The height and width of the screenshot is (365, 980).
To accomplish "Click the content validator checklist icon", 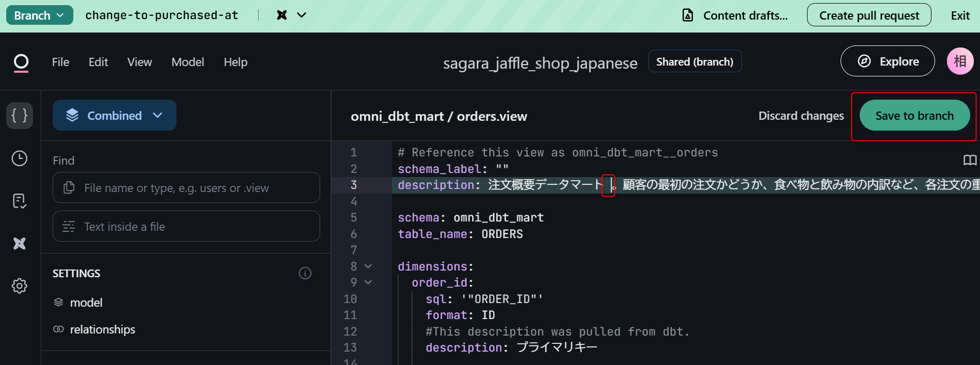I will [20, 201].
